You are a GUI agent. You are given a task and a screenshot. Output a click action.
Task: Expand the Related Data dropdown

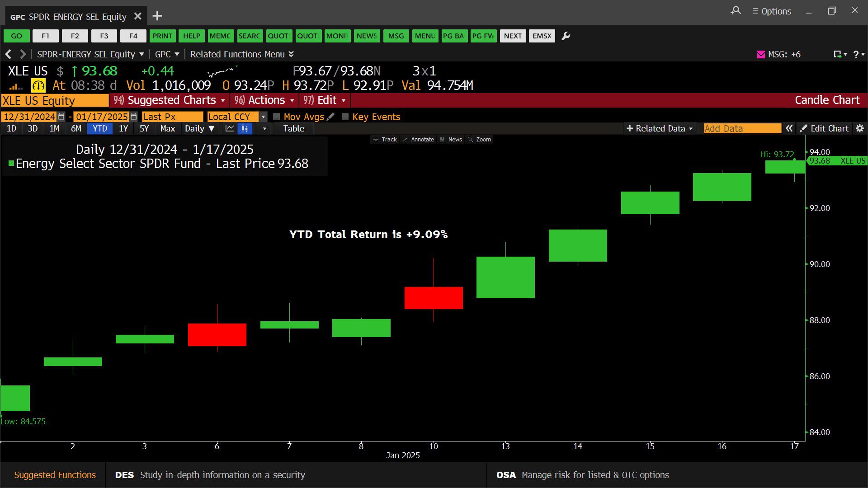pyautogui.click(x=660, y=129)
